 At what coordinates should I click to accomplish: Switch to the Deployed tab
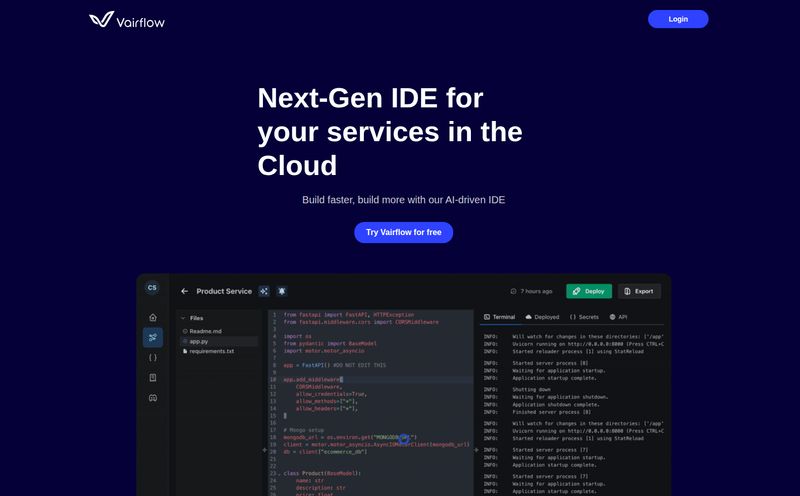[x=542, y=317]
